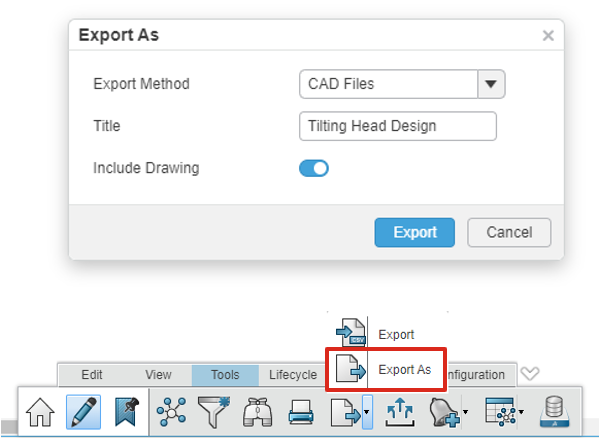Click the database stack icon
Viewport: 599px width, 442px height.
coord(554,412)
